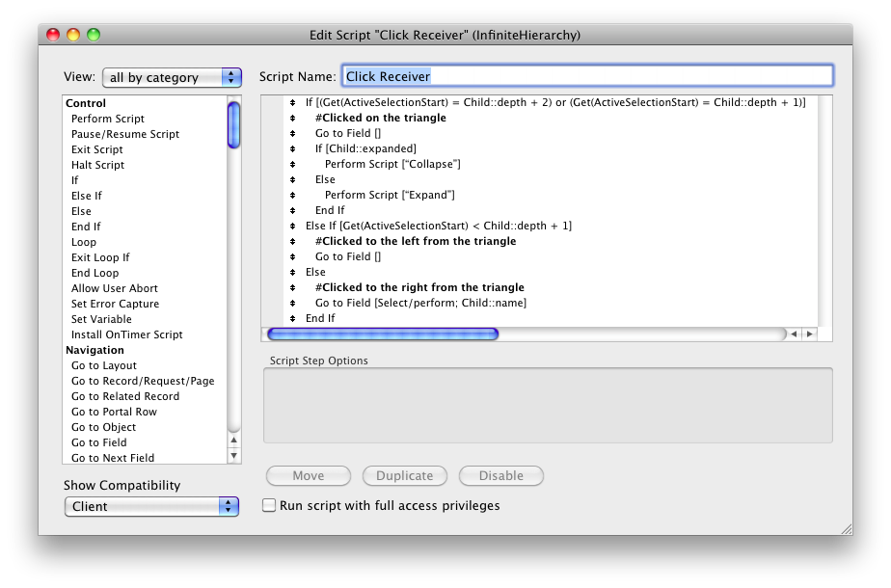
Task: Click drag handle beside the first If step
Action: (x=292, y=103)
